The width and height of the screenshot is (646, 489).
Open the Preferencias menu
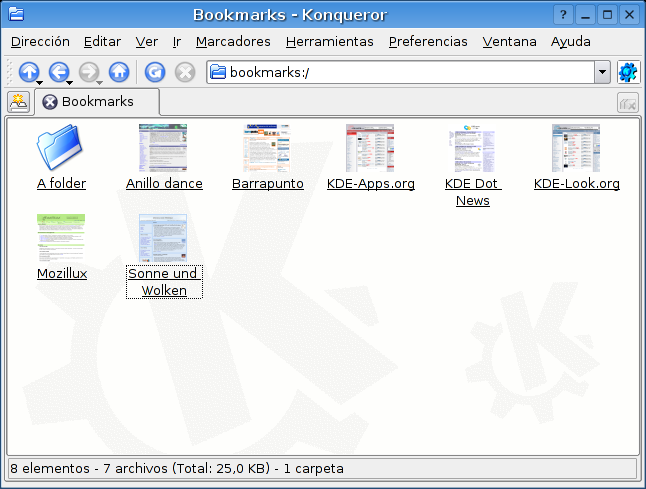pos(428,42)
